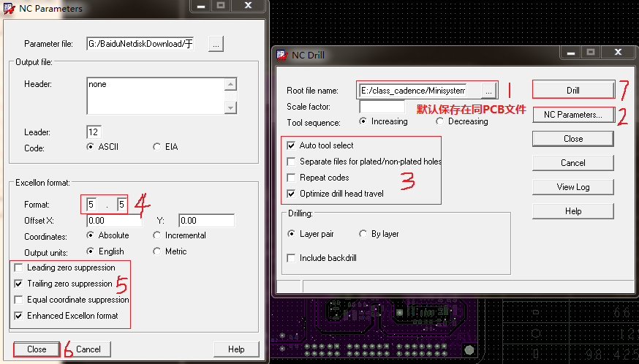Enable Include backdrill option

(x=292, y=258)
